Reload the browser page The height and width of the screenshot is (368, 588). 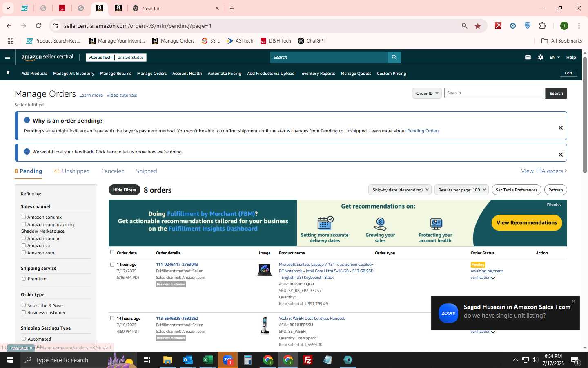(38, 26)
